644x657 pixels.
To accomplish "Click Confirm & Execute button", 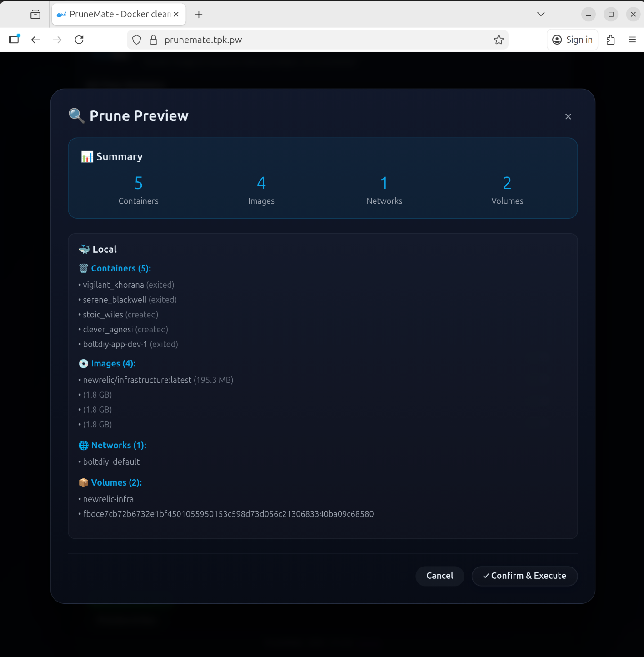I will (x=524, y=576).
